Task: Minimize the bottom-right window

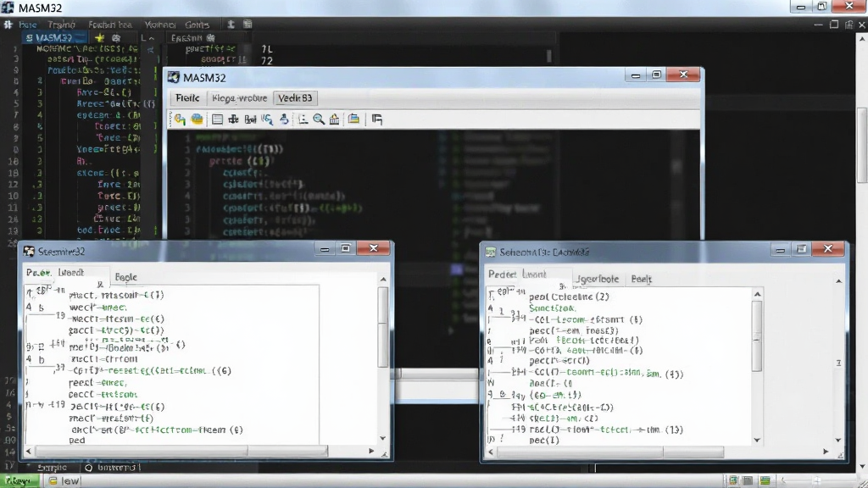Action: [x=780, y=250]
